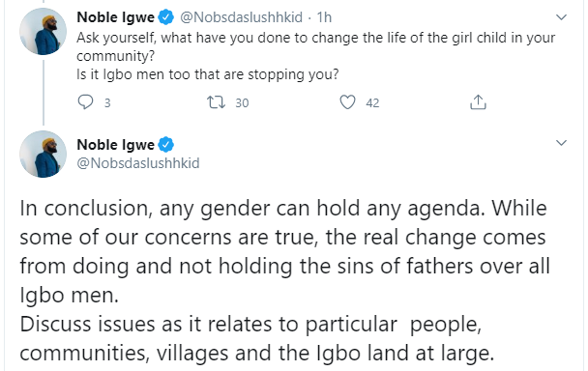
Task: View the 30 retweets count
Action: (242, 102)
